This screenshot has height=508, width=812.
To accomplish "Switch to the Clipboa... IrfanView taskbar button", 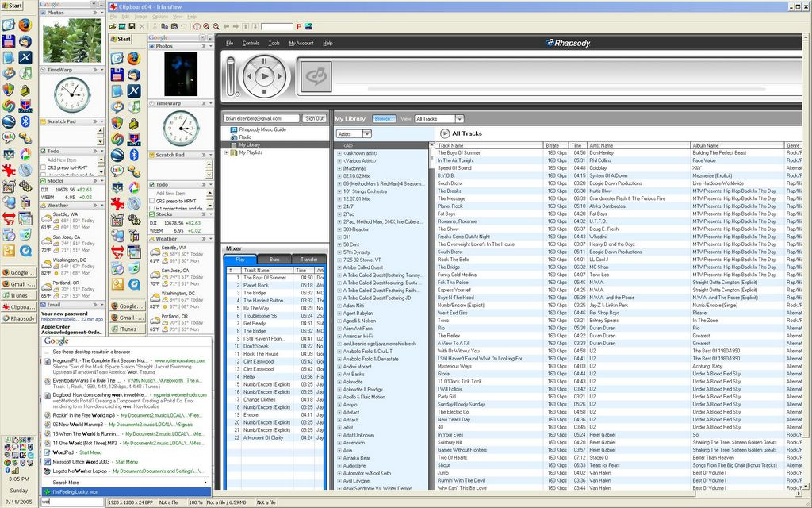I will click(x=19, y=307).
